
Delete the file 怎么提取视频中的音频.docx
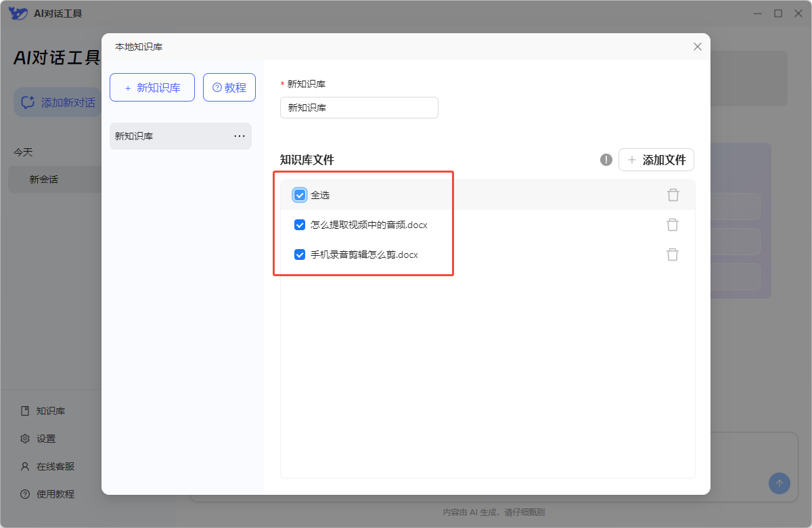click(x=673, y=225)
